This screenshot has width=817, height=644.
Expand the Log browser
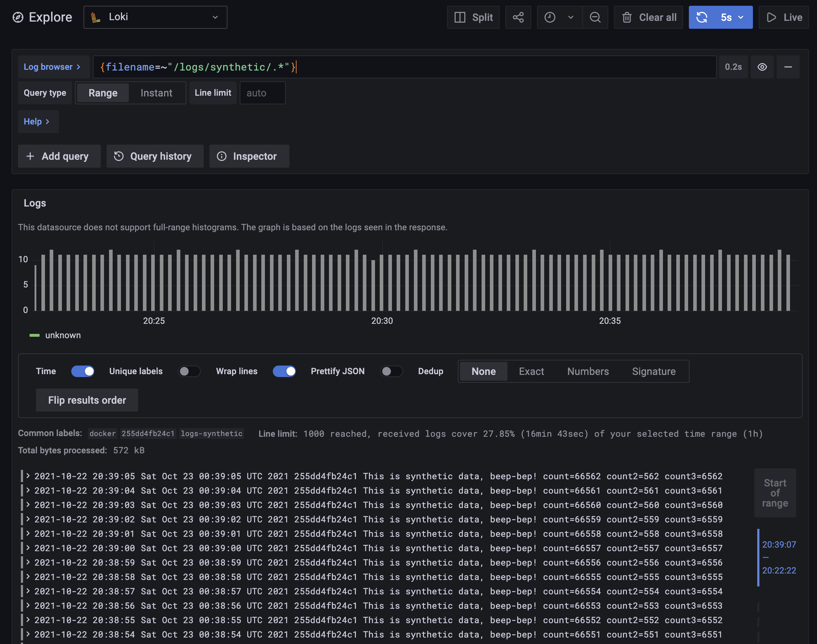tap(53, 67)
